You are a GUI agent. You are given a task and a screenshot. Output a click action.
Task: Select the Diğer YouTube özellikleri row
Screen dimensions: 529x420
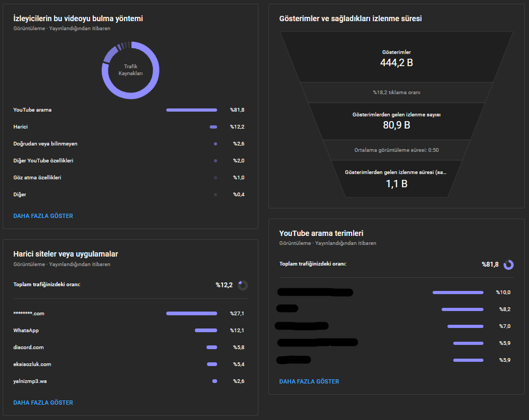coord(129,160)
